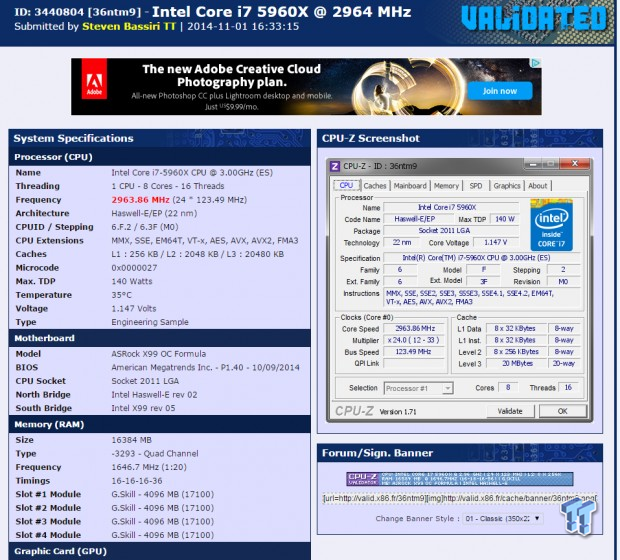This screenshot has width=620, height=560.
Task: Click the Graphic Card (GPU) section header
Action: tap(159, 551)
